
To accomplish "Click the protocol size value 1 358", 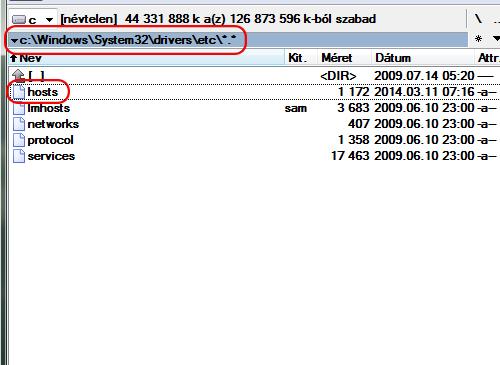I will tap(353, 140).
